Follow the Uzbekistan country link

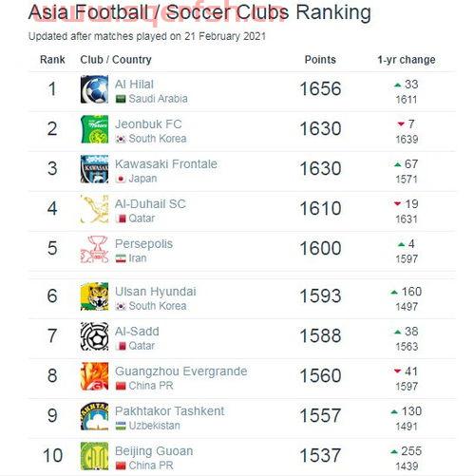click(x=155, y=426)
